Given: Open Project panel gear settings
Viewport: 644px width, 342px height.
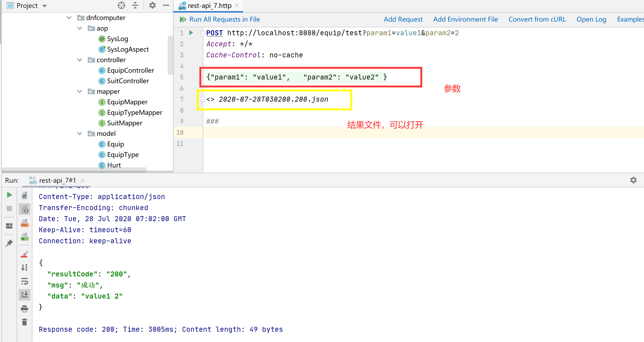Looking at the screenshot, I should 152,6.
